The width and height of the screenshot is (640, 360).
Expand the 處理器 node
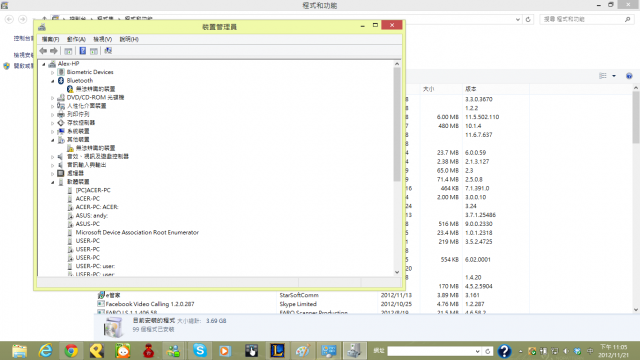point(52,173)
